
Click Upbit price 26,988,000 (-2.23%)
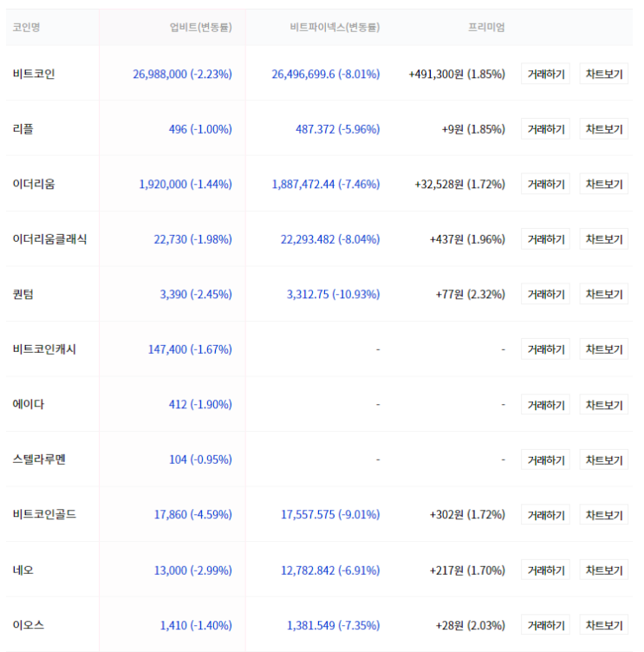click(x=182, y=74)
